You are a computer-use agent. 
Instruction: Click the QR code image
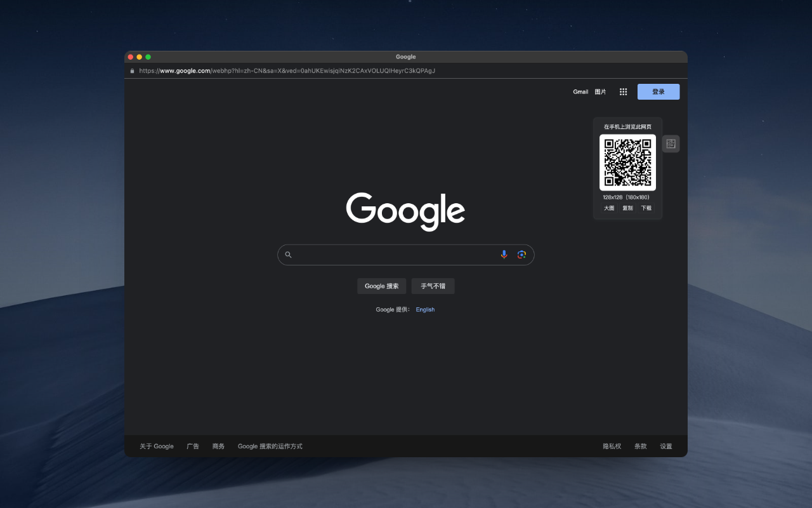[x=627, y=163]
